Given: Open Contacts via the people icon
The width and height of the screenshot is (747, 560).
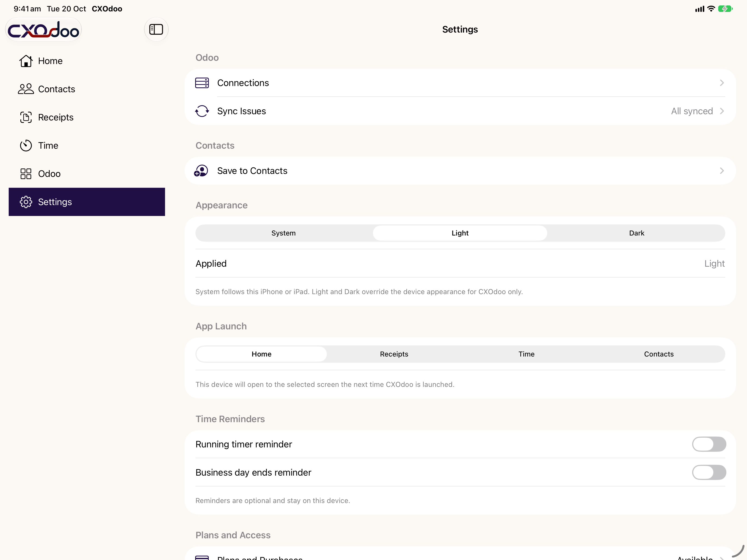Looking at the screenshot, I should (x=26, y=89).
